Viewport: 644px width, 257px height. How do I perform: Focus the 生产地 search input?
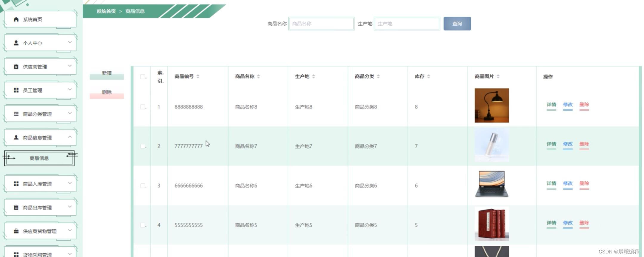[407, 24]
